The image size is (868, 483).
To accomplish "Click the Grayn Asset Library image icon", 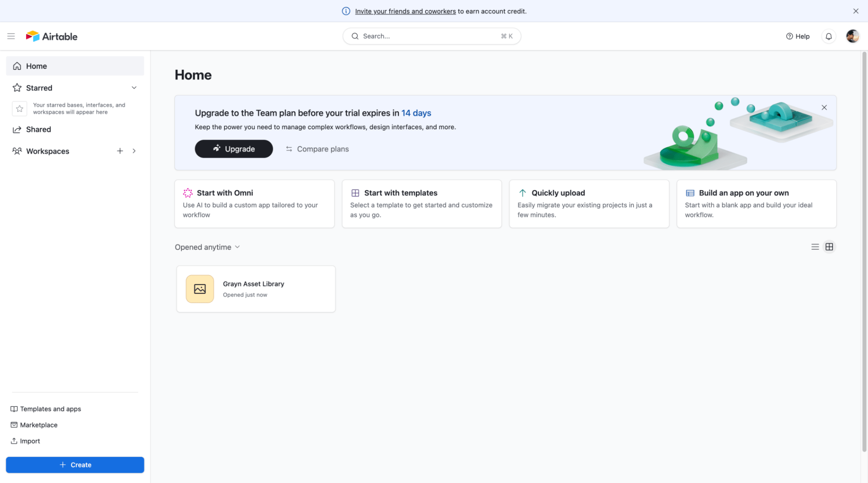I will [x=200, y=289].
